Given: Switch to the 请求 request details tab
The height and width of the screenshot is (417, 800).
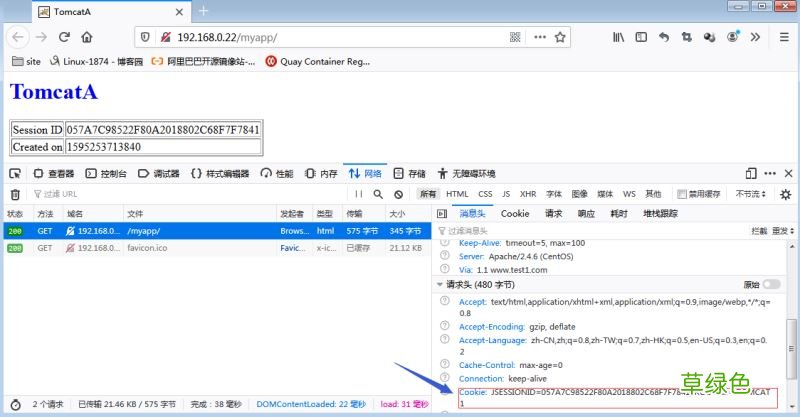Looking at the screenshot, I should click(554, 214).
